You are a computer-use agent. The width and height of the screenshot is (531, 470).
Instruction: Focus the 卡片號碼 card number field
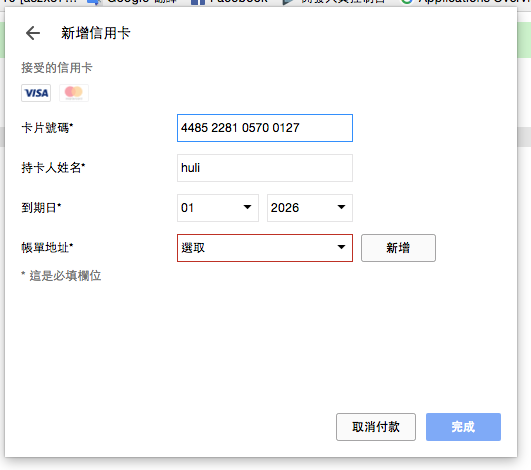click(x=265, y=128)
